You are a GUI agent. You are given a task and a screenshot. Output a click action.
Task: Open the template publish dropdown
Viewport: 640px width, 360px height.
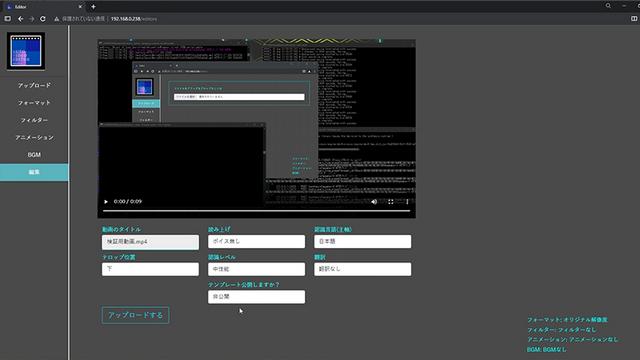point(256,297)
